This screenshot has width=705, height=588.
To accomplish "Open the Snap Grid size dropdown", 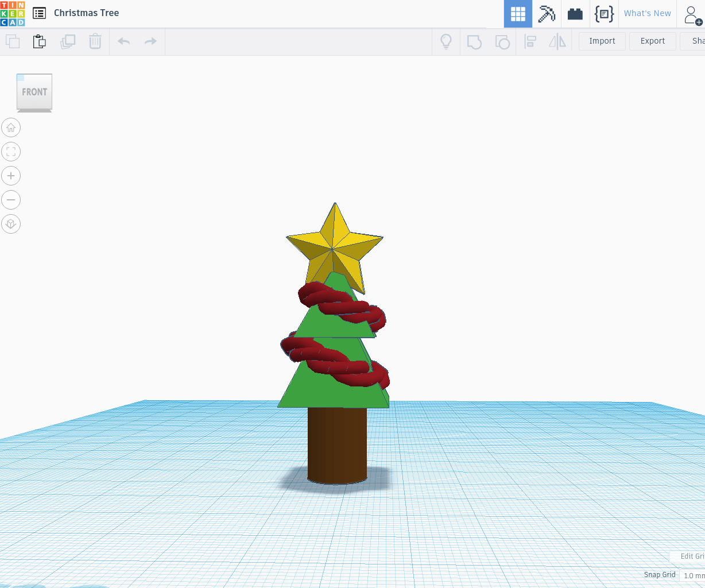I will (x=694, y=575).
